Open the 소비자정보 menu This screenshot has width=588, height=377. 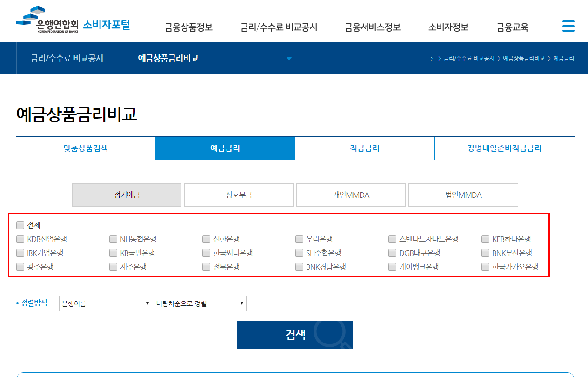(x=448, y=27)
